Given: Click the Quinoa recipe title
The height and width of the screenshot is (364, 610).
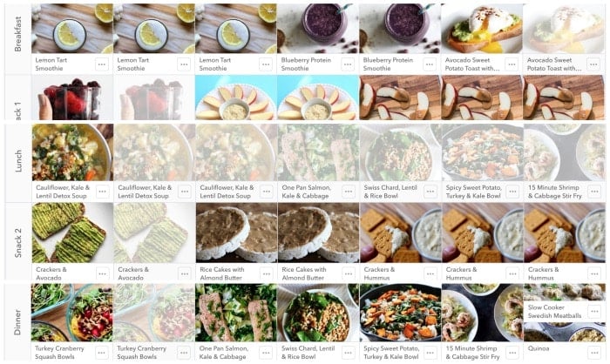Looking at the screenshot, I should pyautogui.click(x=539, y=349).
